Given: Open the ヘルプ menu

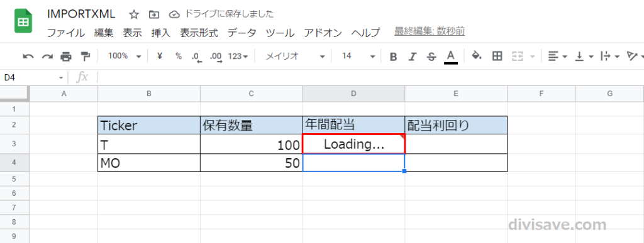Looking at the screenshot, I should [365, 33].
